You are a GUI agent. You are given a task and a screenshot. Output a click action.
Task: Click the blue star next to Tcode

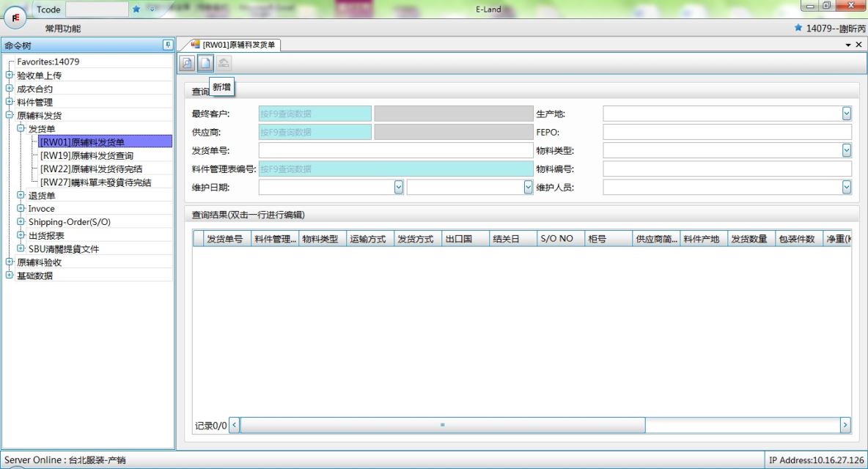(136, 10)
